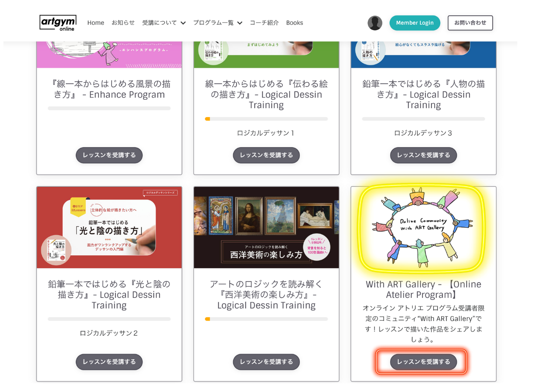Viewport: 544px width, 392px height.
Task: Start lesson for 伝わる絵の描き方 course
Action: pyautogui.click(x=266, y=155)
